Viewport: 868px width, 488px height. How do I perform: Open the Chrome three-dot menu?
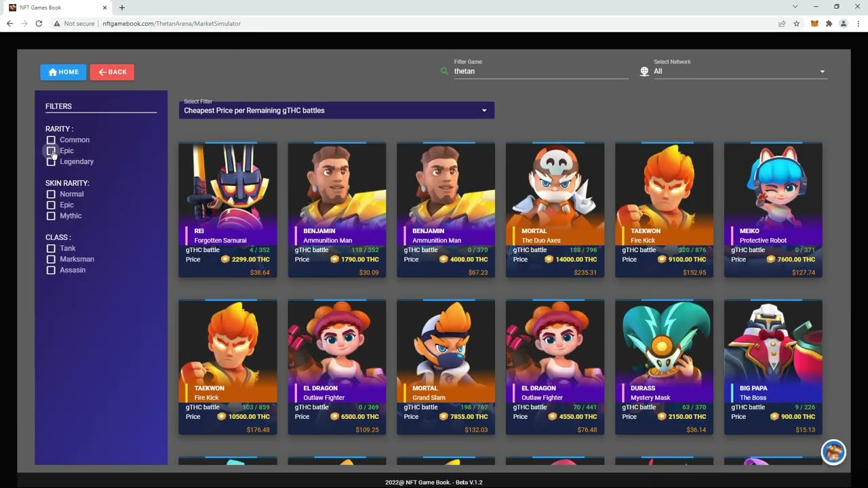tap(858, 23)
